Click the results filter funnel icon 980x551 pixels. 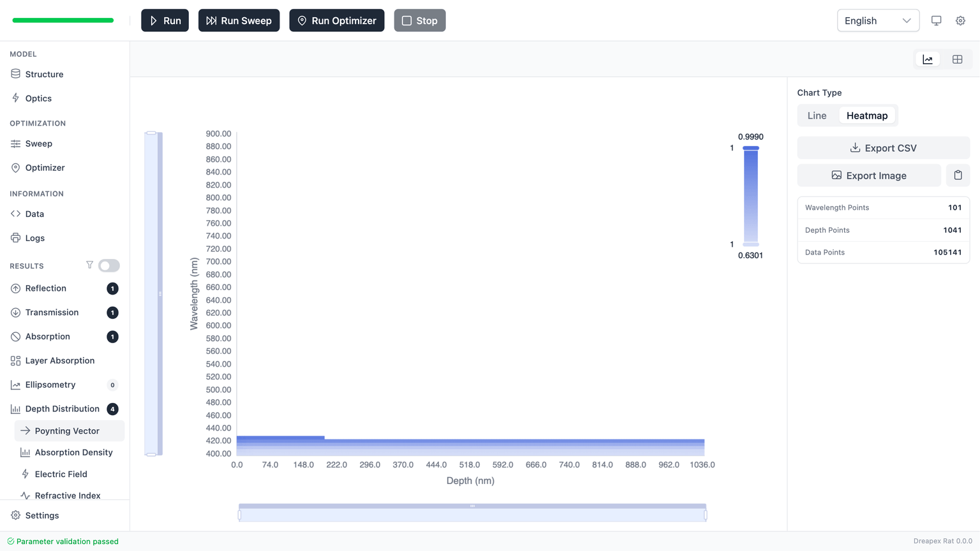click(x=89, y=265)
